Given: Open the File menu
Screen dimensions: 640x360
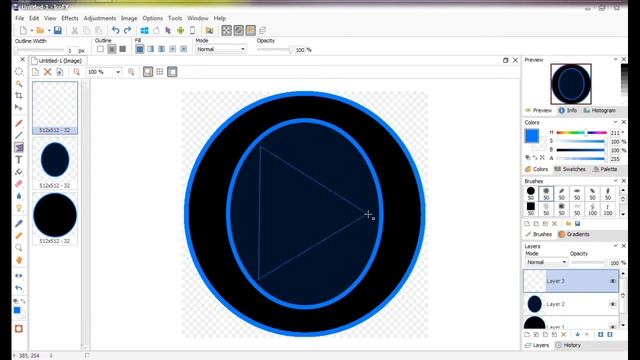Looking at the screenshot, I should 19,18.
